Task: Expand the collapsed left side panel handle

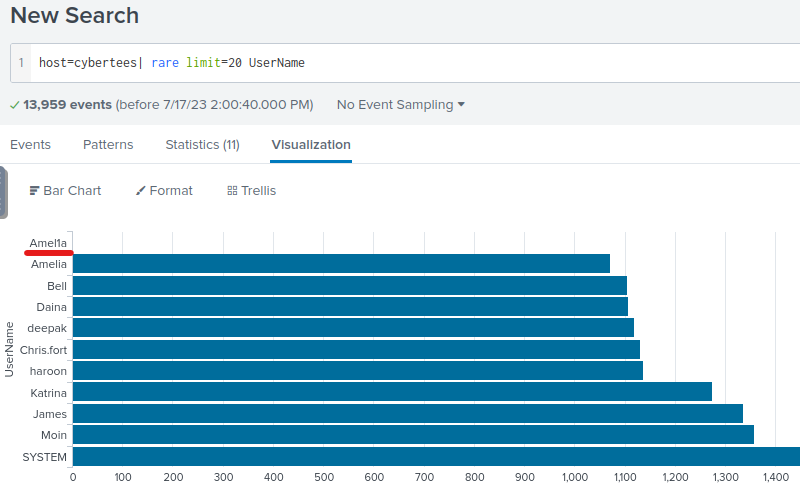Action: click(3, 192)
